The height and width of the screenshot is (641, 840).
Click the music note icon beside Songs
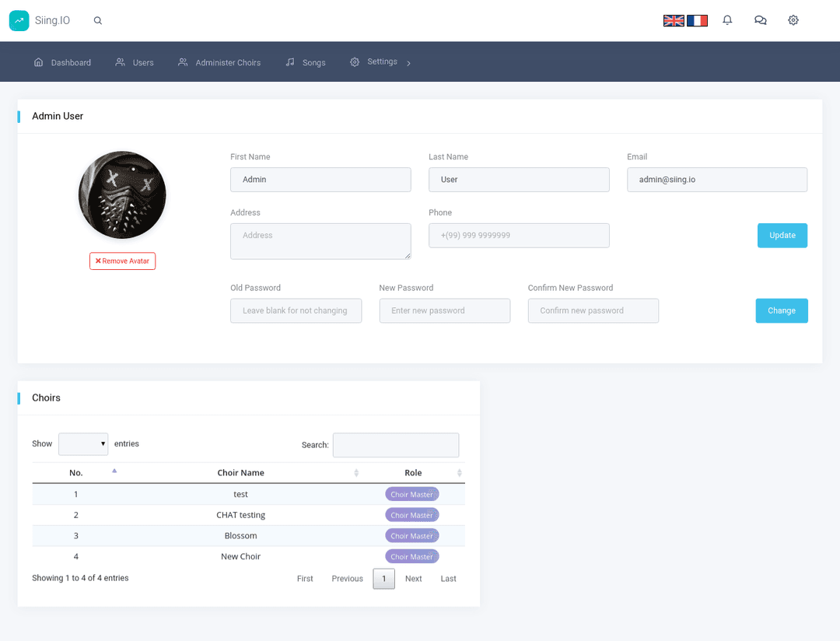tap(290, 62)
